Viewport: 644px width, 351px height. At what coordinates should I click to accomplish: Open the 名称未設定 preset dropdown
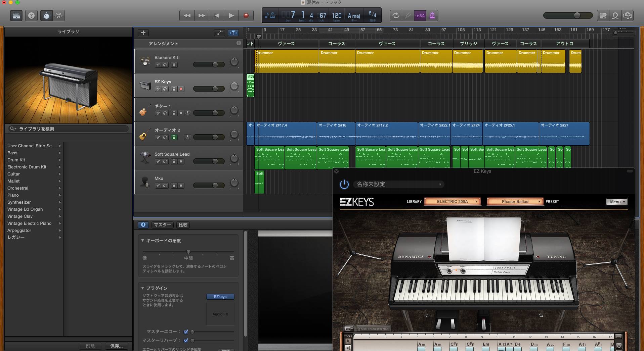[x=399, y=184]
